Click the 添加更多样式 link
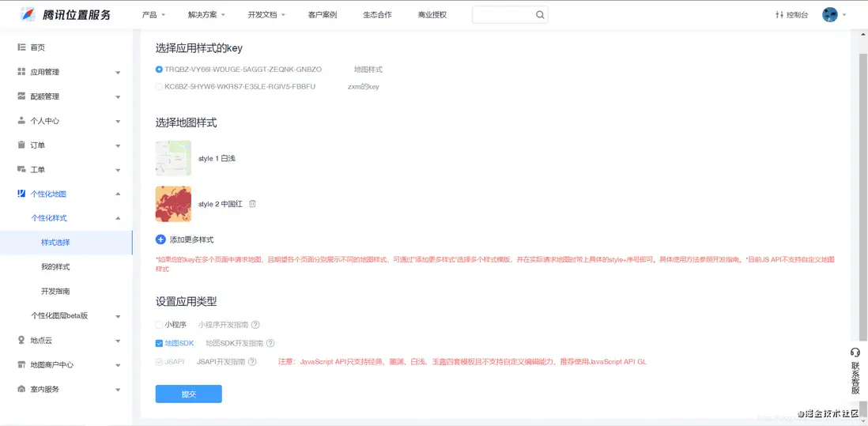The height and width of the screenshot is (426, 868). pos(191,239)
